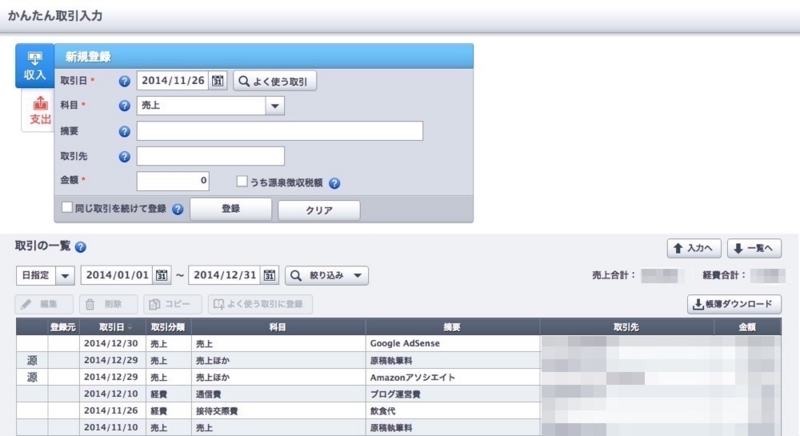800x436 pixels.
Task: Click the 金額 column header in list
Action: [x=747, y=327]
